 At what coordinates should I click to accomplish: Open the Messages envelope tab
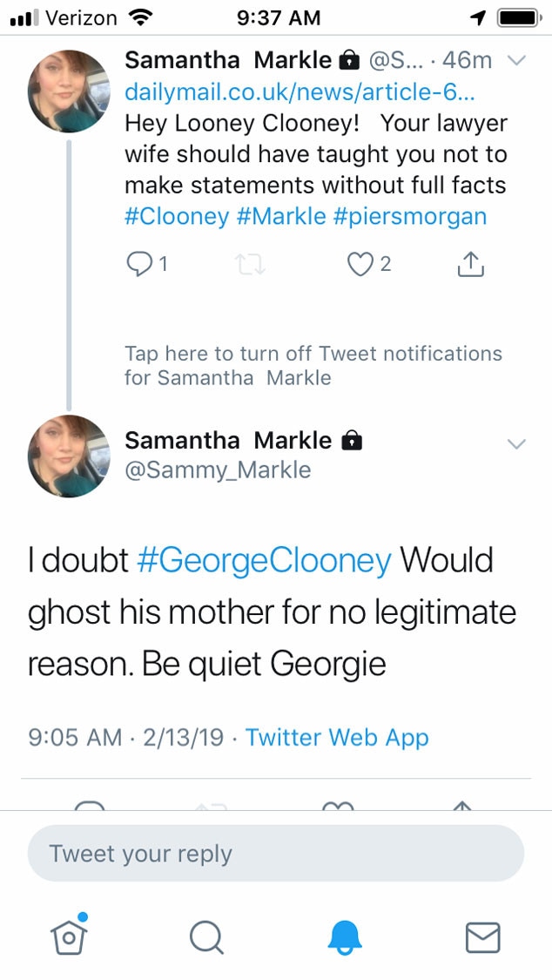tap(482, 937)
